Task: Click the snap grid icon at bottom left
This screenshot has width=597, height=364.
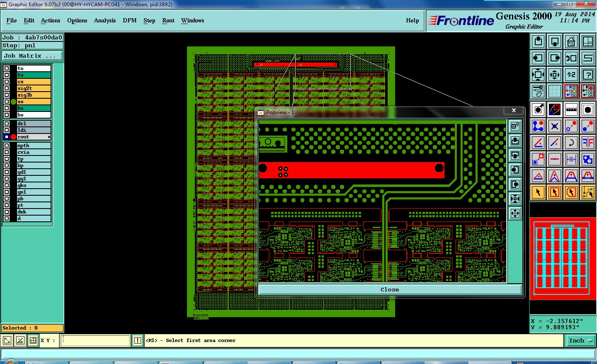Action: tap(33, 340)
